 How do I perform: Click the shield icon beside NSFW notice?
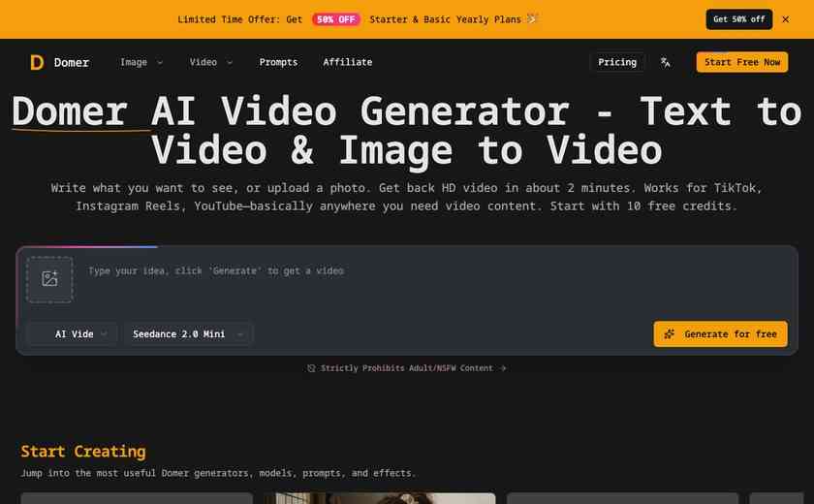pyautogui.click(x=311, y=368)
